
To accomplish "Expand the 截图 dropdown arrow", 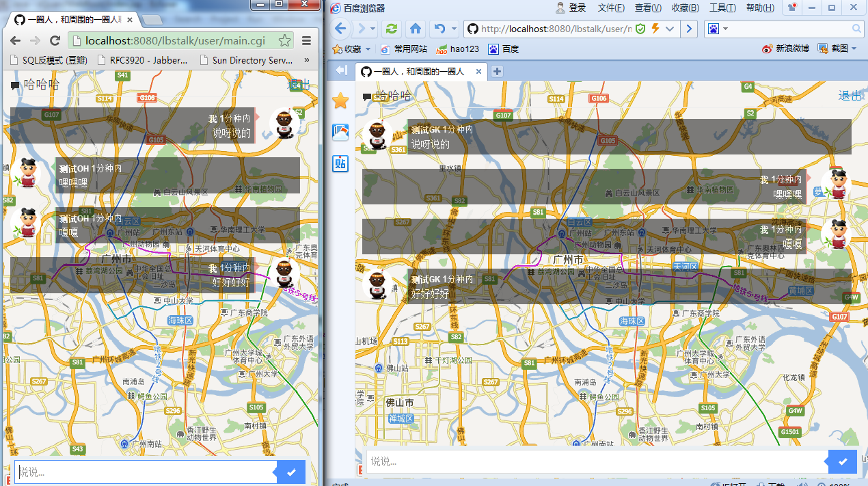I will (854, 49).
